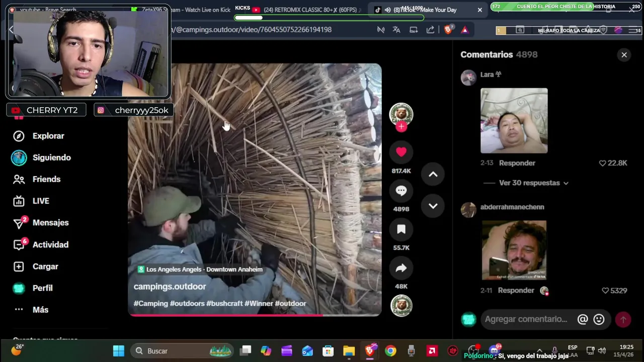Open File Explorer from taskbar
The image size is (644, 362).
(349, 351)
